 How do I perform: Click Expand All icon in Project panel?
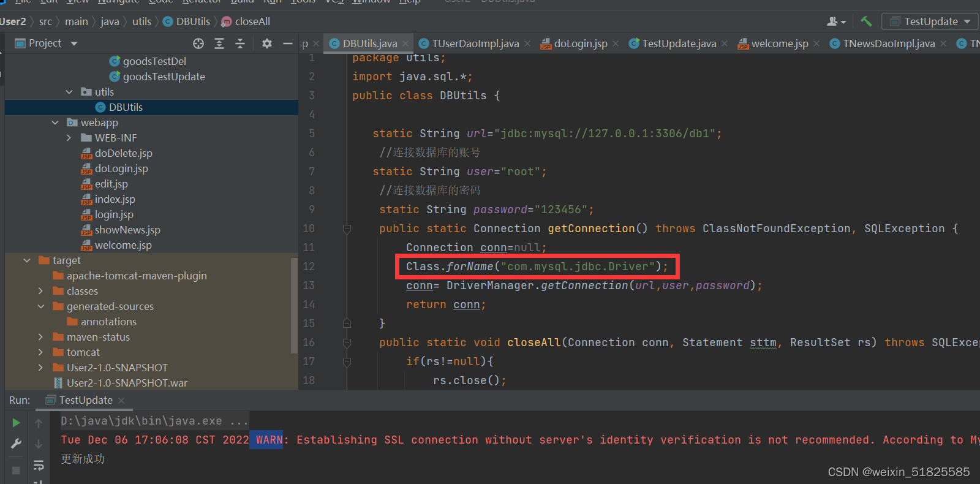click(x=219, y=43)
